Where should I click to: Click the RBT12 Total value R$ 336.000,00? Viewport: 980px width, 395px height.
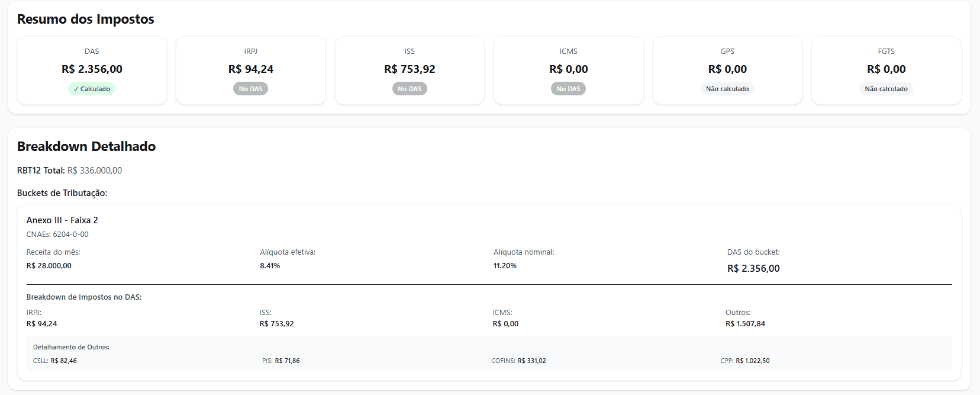coord(95,171)
